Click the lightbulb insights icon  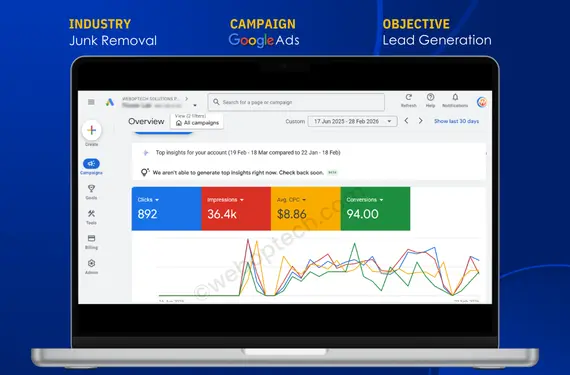point(145,172)
